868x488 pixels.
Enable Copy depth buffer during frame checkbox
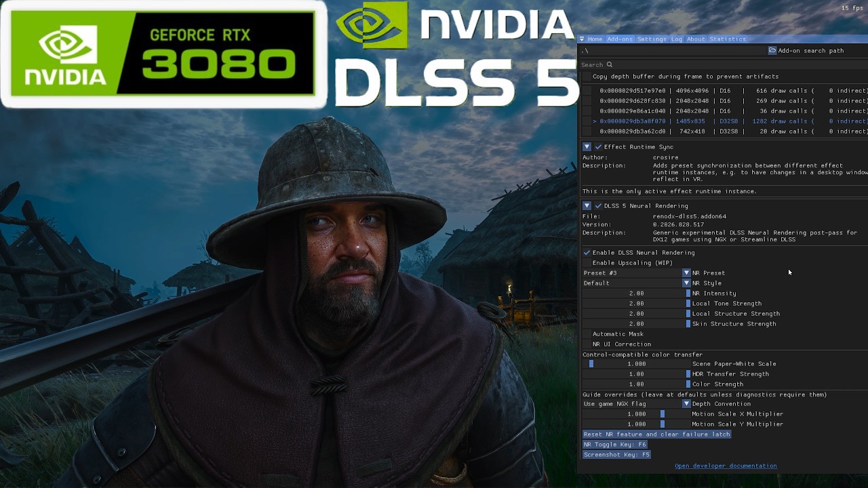pos(587,77)
